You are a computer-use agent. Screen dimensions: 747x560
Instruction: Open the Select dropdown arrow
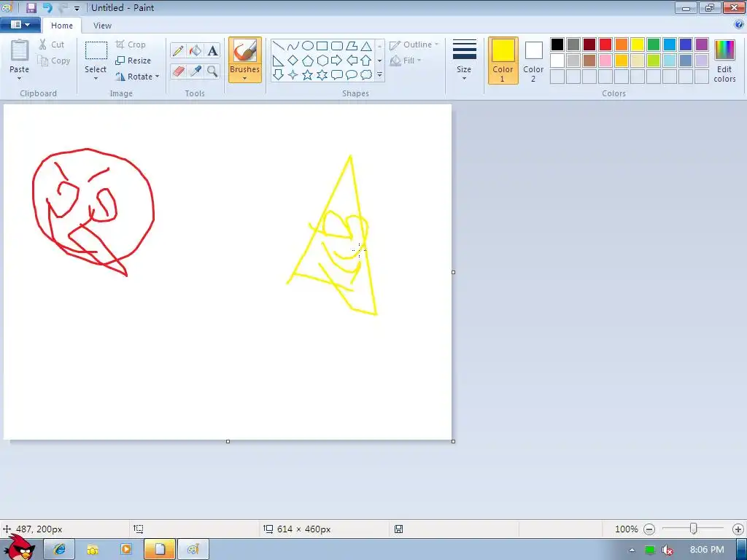(96, 79)
